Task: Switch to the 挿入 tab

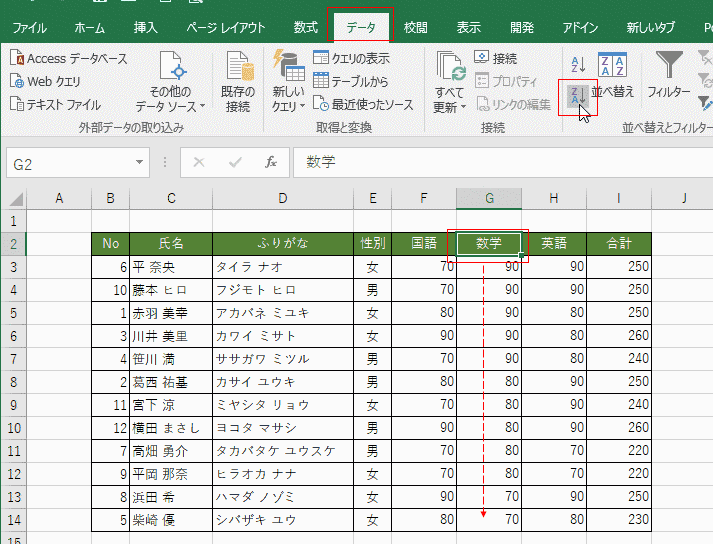Action: pyautogui.click(x=146, y=28)
